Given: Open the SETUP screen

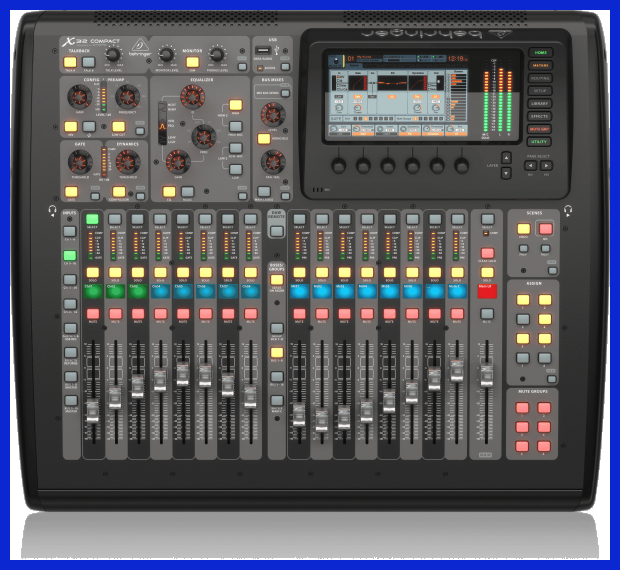Looking at the screenshot, I should [540, 91].
